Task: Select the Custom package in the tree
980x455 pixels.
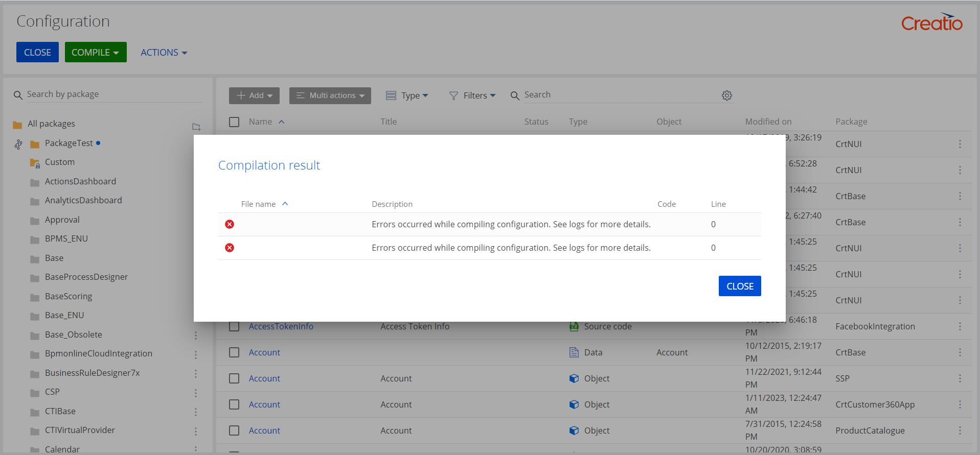Action: (59, 162)
